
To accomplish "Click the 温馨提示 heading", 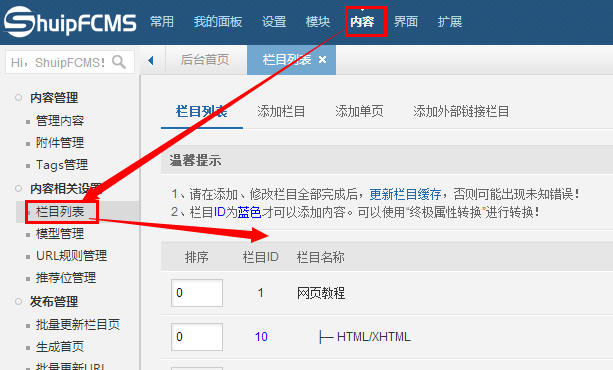I will (x=195, y=160).
